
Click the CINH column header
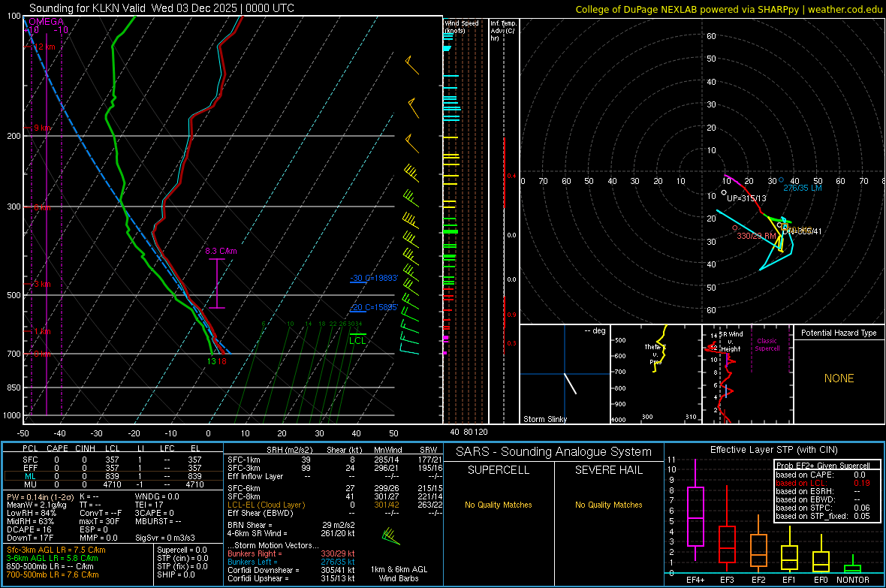coord(86,448)
